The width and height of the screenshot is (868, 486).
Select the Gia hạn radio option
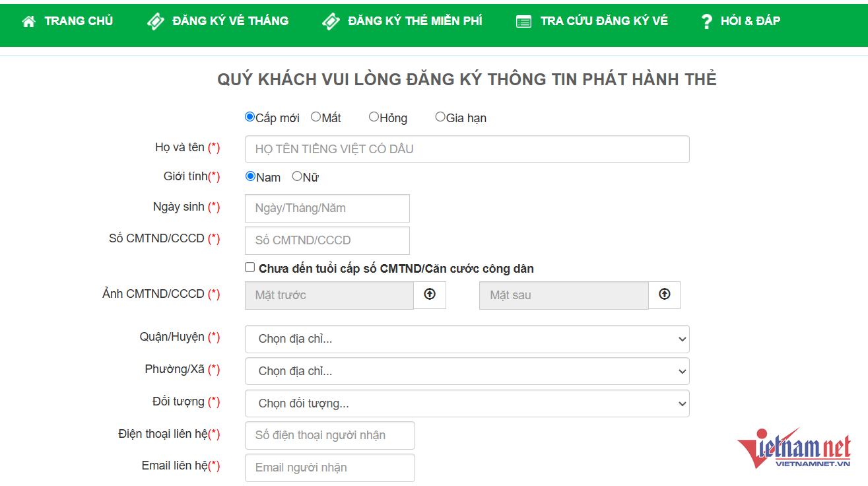440,116
